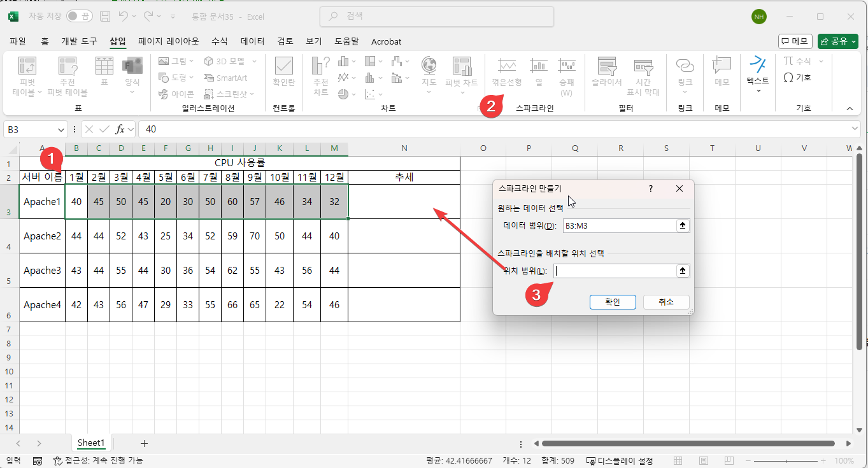The width and height of the screenshot is (868, 468).
Task: Click the PivotTable icon in the ribbon
Action: click(x=27, y=66)
